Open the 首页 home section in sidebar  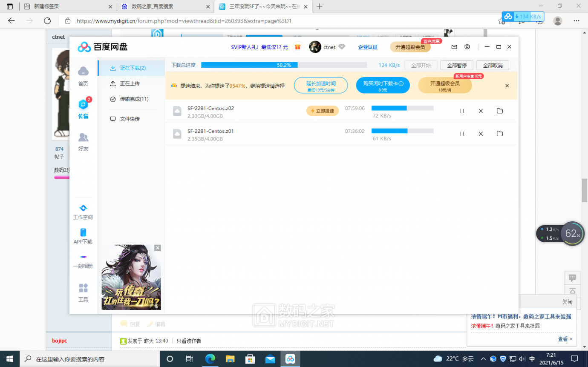83,76
